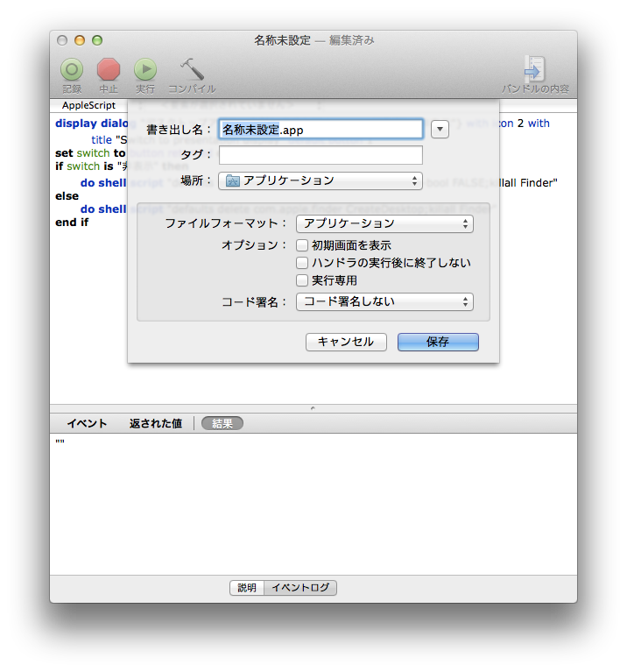Click the タグ input field
627x672 pixels.
(x=321, y=155)
